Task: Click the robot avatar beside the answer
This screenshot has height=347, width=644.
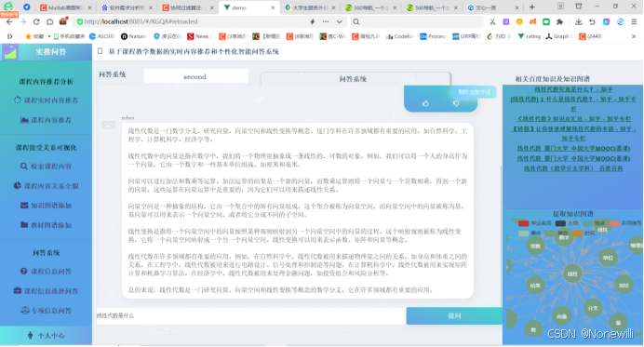Action: tap(109, 125)
